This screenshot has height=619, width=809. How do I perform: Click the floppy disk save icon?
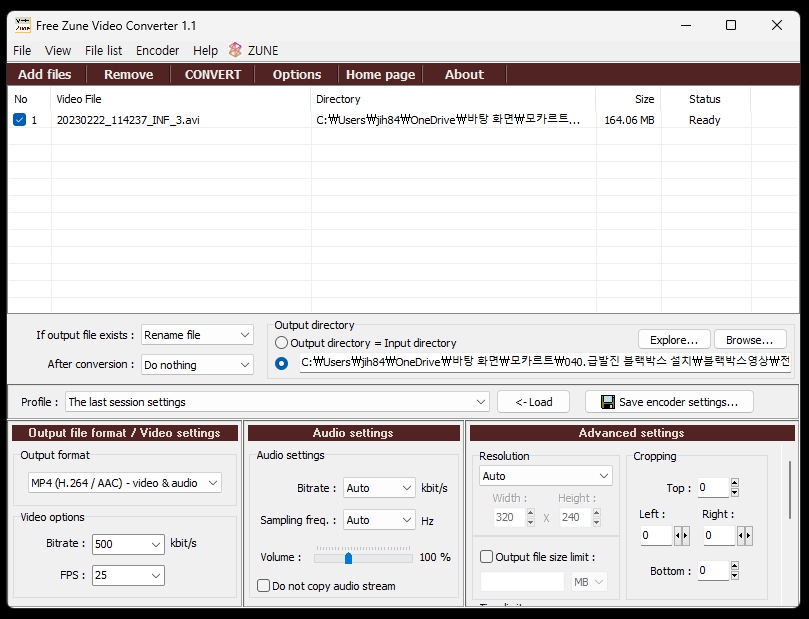coord(608,402)
